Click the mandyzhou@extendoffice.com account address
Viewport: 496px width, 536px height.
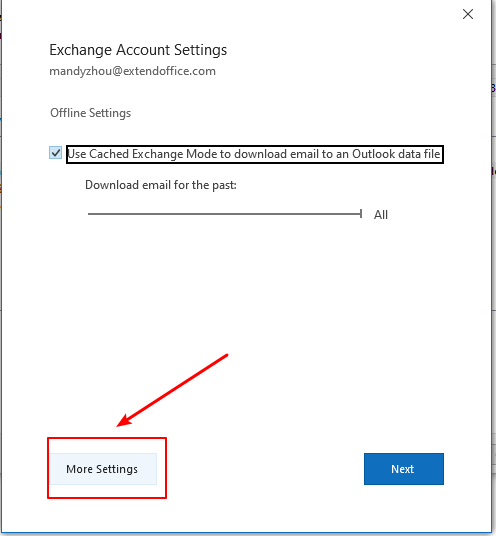coord(132,71)
